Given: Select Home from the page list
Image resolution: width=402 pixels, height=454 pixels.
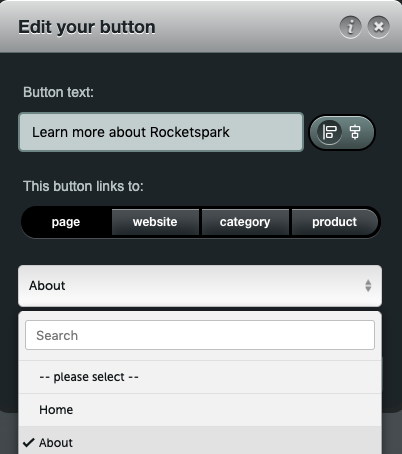Looking at the screenshot, I should click(200, 410).
